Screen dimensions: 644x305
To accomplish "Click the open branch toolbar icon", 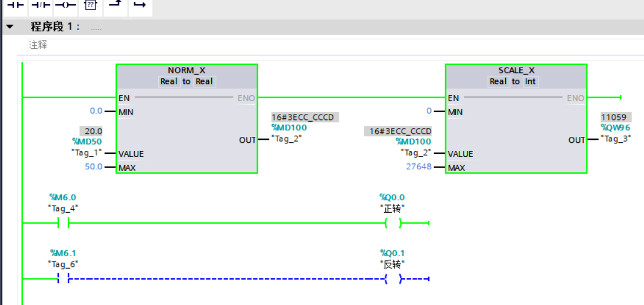I will (115, 5).
